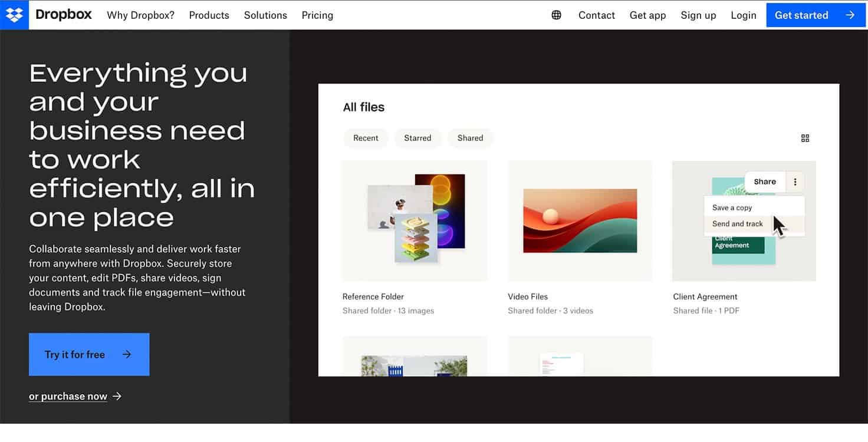The image size is (868, 442).
Task: Open the globe language selector
Action: [556, 15]
